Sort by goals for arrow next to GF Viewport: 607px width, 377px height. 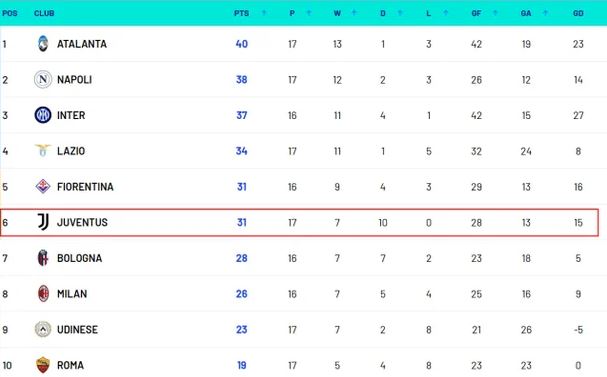tap(495, 13)
